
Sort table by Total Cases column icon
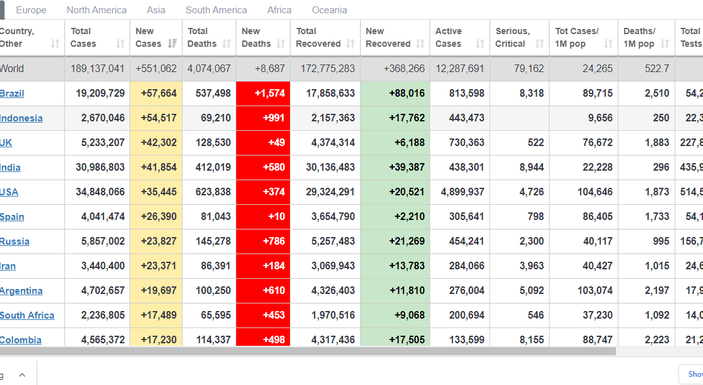120,43
